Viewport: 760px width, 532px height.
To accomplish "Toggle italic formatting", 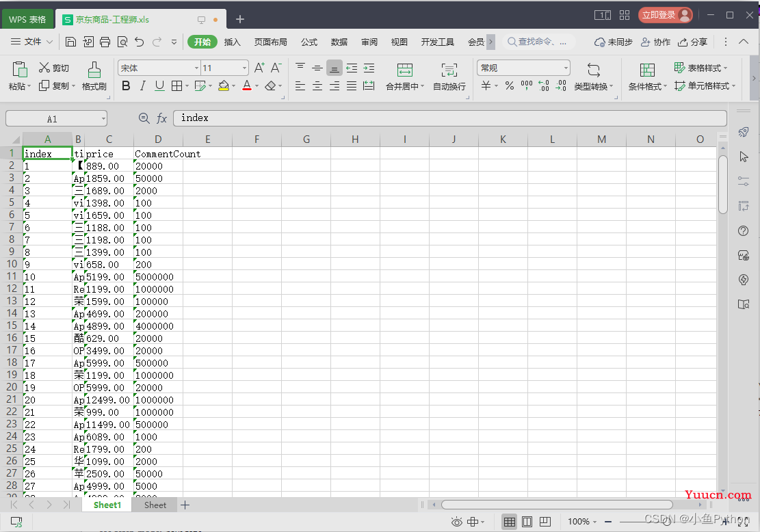I will (142, 85).
